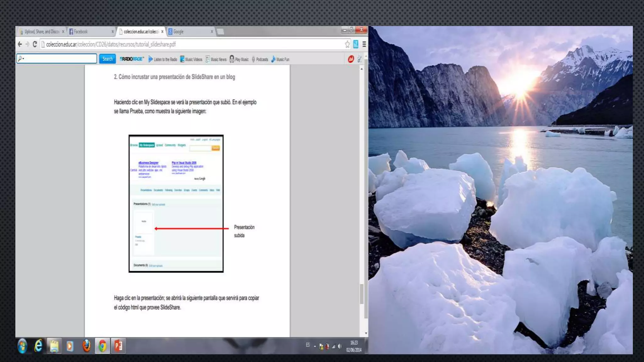Click the blue Search button

(x=108, y=59)
